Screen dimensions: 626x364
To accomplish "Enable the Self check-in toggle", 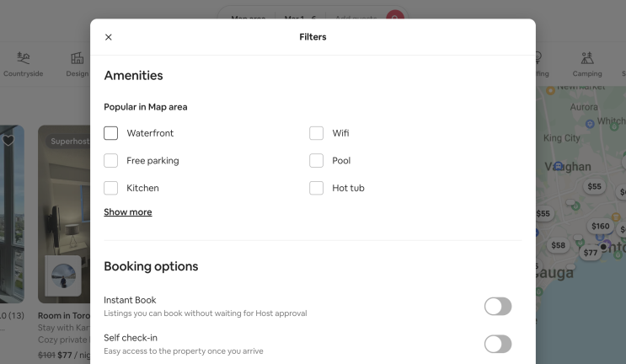I will coord(498,344).
